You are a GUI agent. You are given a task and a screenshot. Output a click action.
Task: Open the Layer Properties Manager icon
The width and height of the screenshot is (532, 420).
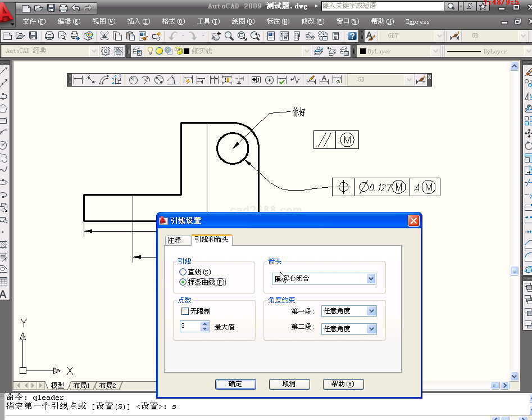click(138, 51)
